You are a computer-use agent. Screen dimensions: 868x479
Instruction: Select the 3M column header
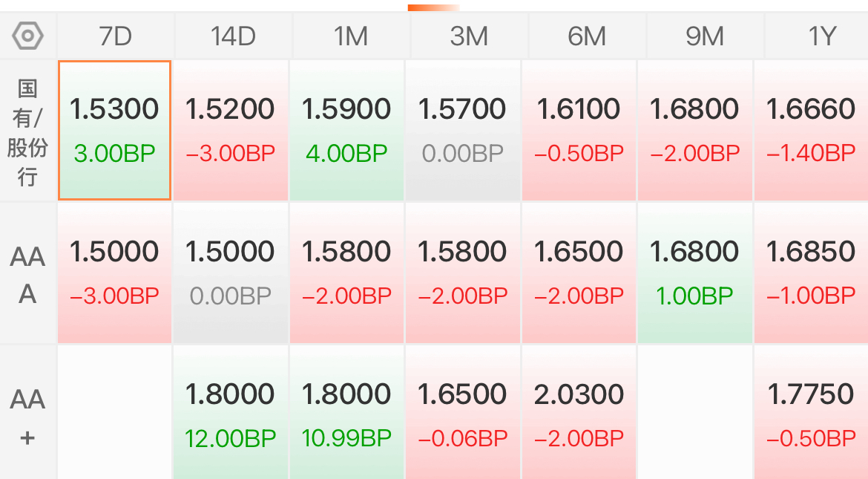(469, 36)
